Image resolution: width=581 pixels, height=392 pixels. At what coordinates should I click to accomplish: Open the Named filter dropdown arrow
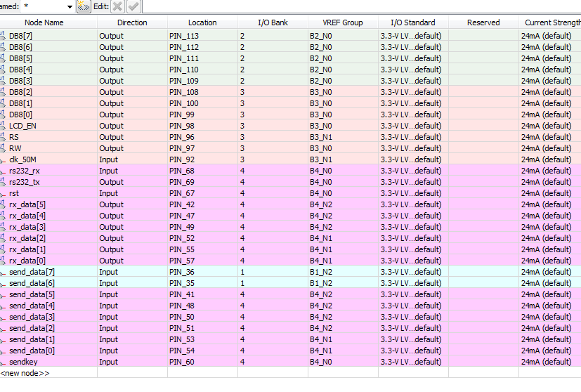pyautogui.click(x=70, y=6)
